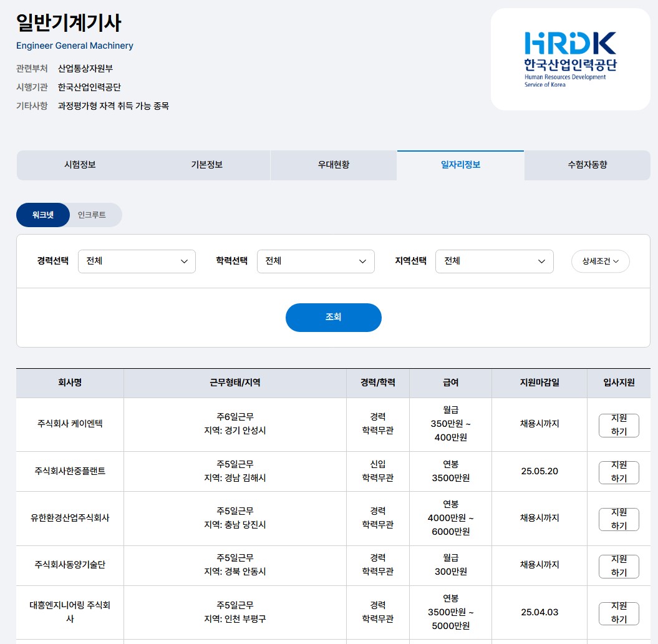The image size is (658, 644).
Task: Switch to the 수험자동향 tab
Action: click(587, 165)
